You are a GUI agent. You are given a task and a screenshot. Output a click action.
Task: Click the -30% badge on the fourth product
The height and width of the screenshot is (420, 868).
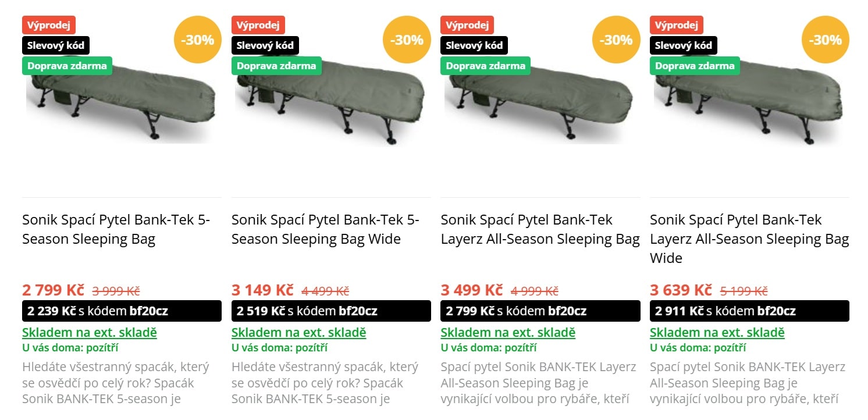coord(825,40)
